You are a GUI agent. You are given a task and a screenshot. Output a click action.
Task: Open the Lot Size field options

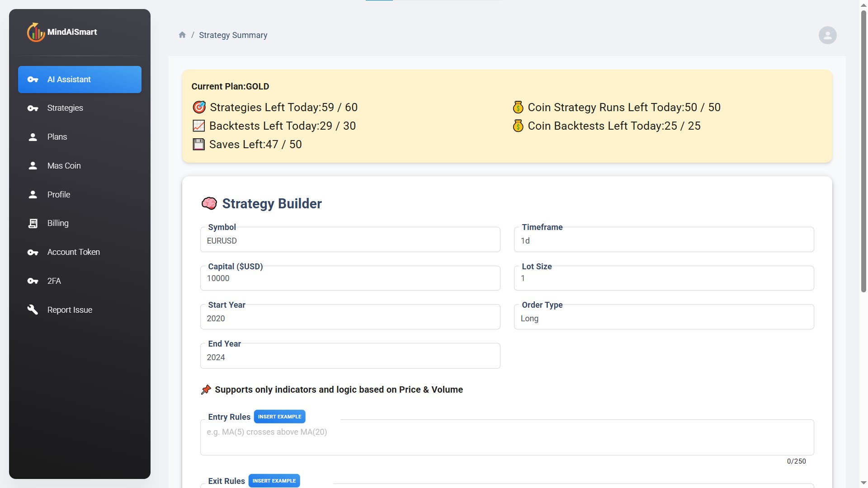pos(663,278)
